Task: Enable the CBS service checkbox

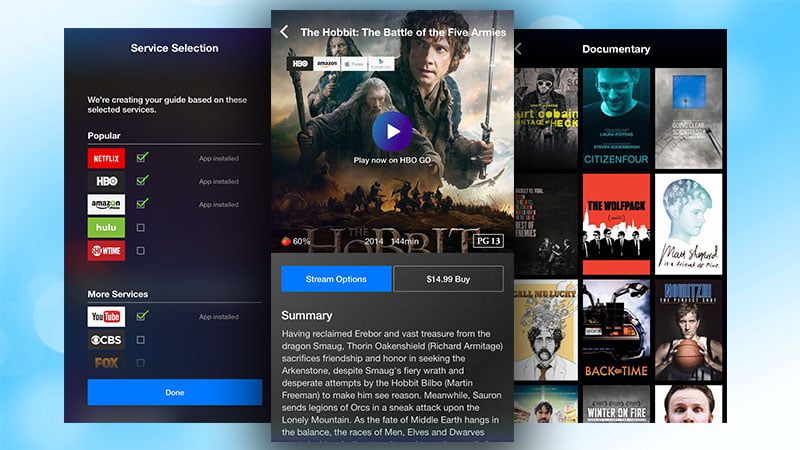Action: [x=140, y=340]
